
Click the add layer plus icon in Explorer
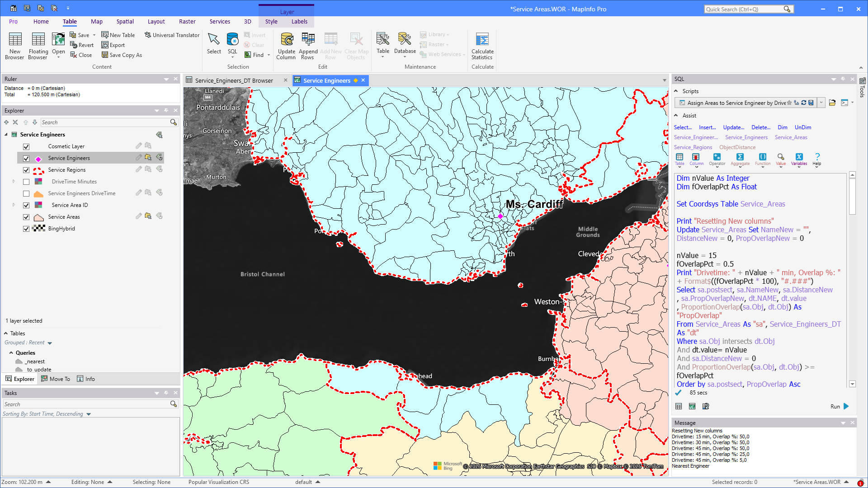[x=6, y=122]
